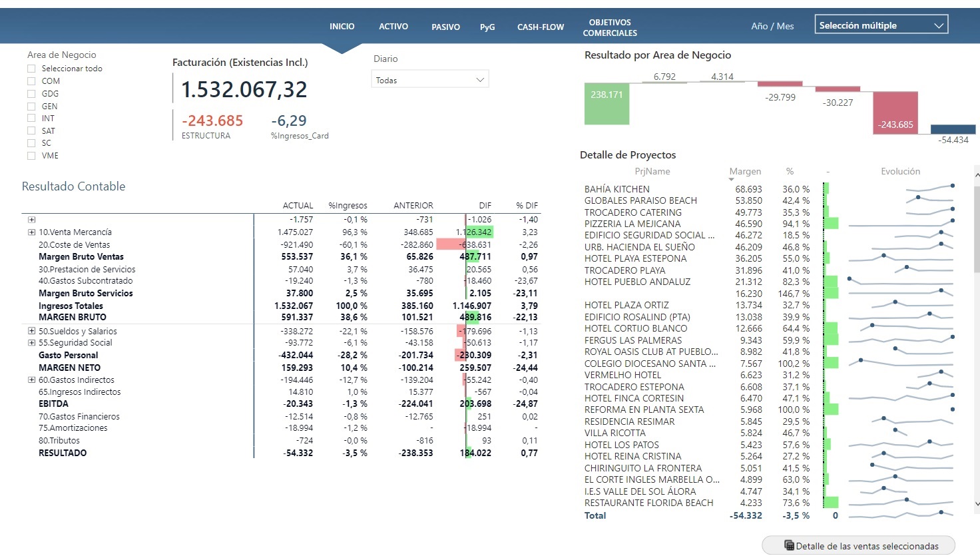Expand the 55.Seguridad Social row
This screenshot has height=556, width=980.
tap(31, 343)
